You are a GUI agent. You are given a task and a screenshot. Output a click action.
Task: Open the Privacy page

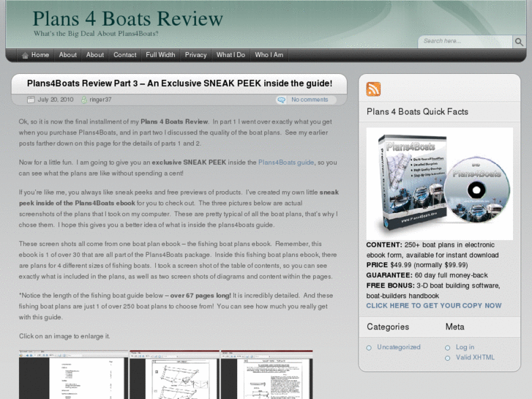click(196, 55)
